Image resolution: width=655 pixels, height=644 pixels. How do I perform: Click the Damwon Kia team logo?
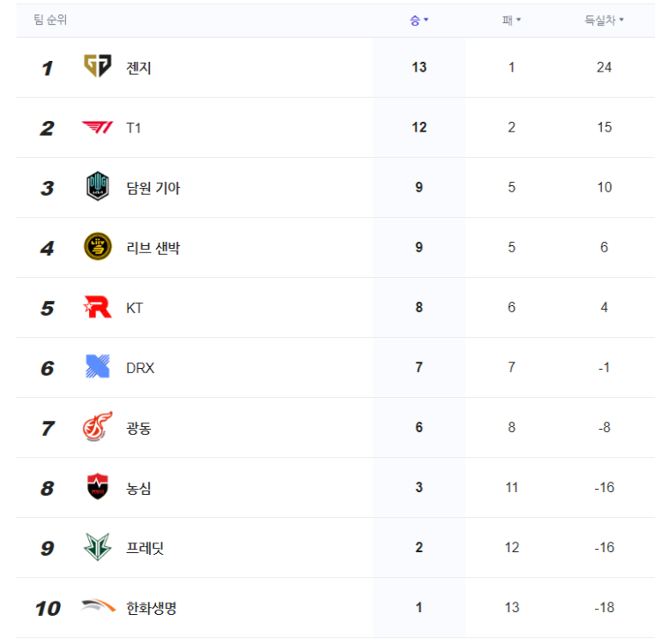pyautogui.click(x=98, y=187)
